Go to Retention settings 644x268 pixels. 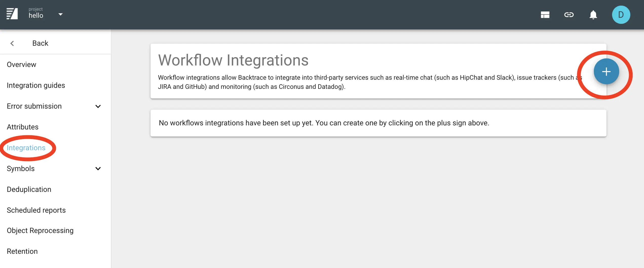pyautogui.click(x=22, y=252)
